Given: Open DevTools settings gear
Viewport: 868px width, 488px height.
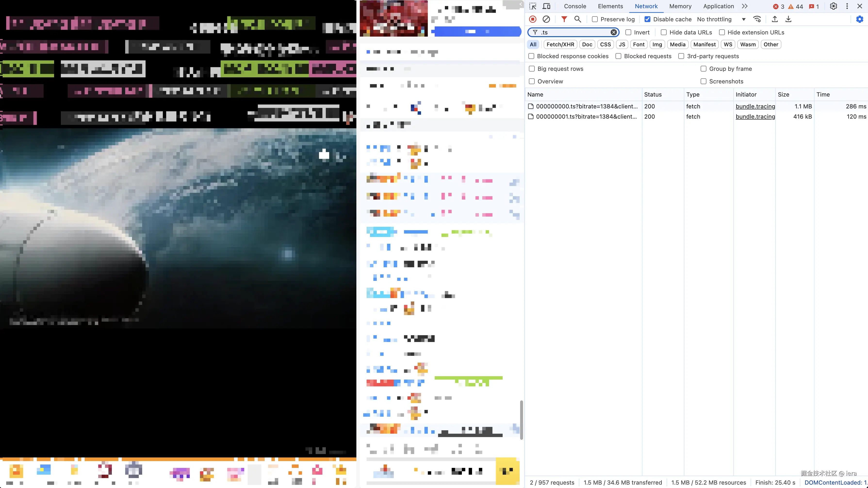Looking at the screenshot, I should coord(833,6).
